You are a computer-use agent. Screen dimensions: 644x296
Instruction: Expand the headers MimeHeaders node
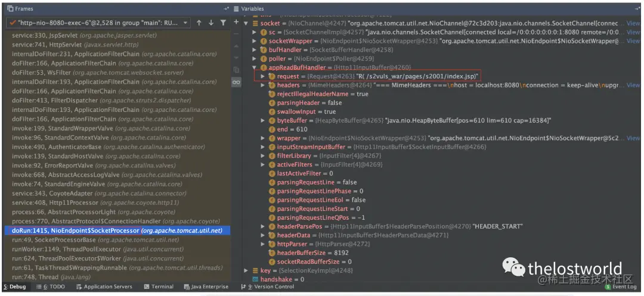(263, 85)
